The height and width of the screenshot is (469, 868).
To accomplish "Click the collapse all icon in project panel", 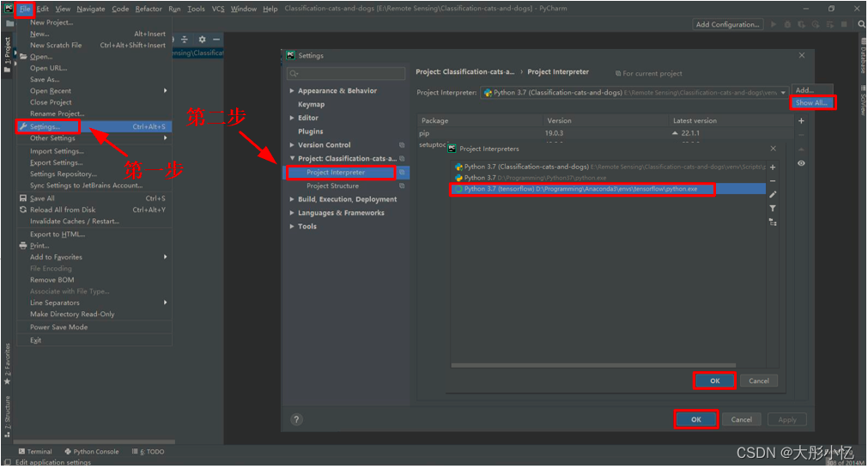I will 185,40.
